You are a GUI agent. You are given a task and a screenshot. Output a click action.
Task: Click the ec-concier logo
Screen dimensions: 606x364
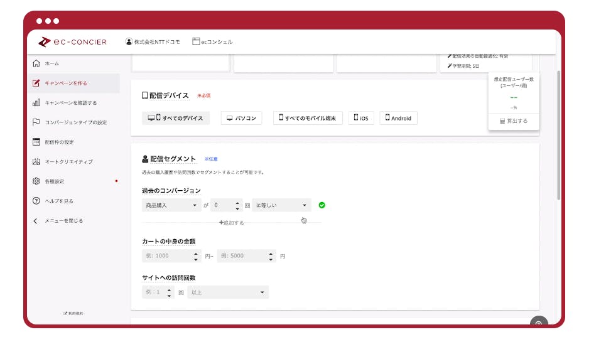coord(73,41)
